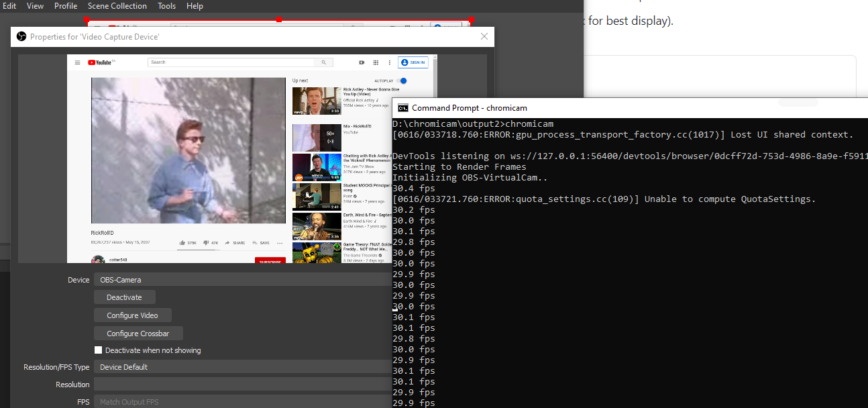Toggle 'Deactivate when not showing' checkbox
Viewport: 868px width, 408px height.
tap(98, 350)
